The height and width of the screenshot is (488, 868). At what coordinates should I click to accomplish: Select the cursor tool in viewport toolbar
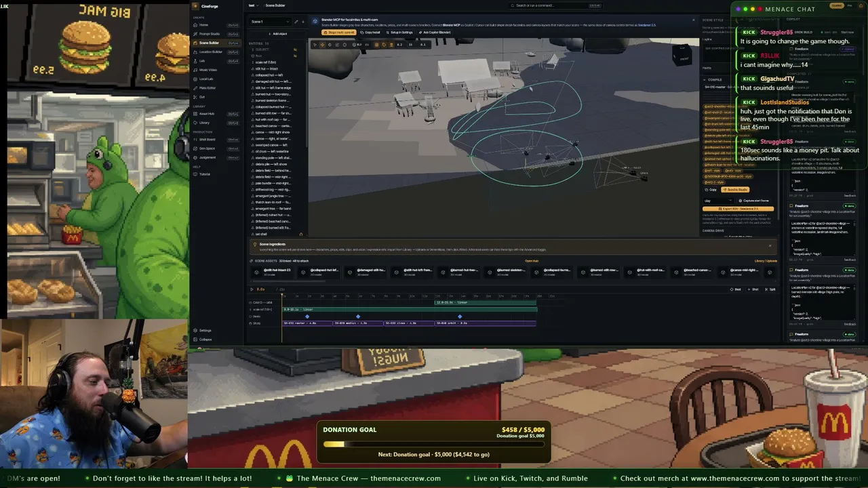pyautogui.click(x=315, y=45)
